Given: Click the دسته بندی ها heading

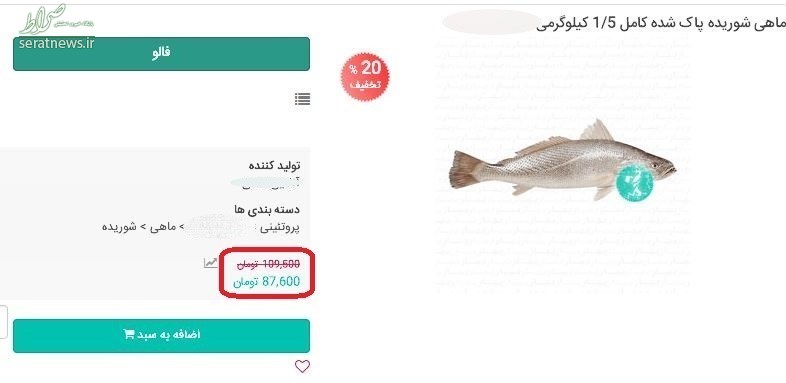Looking at the screenshot, I should [x=267, y=210].
